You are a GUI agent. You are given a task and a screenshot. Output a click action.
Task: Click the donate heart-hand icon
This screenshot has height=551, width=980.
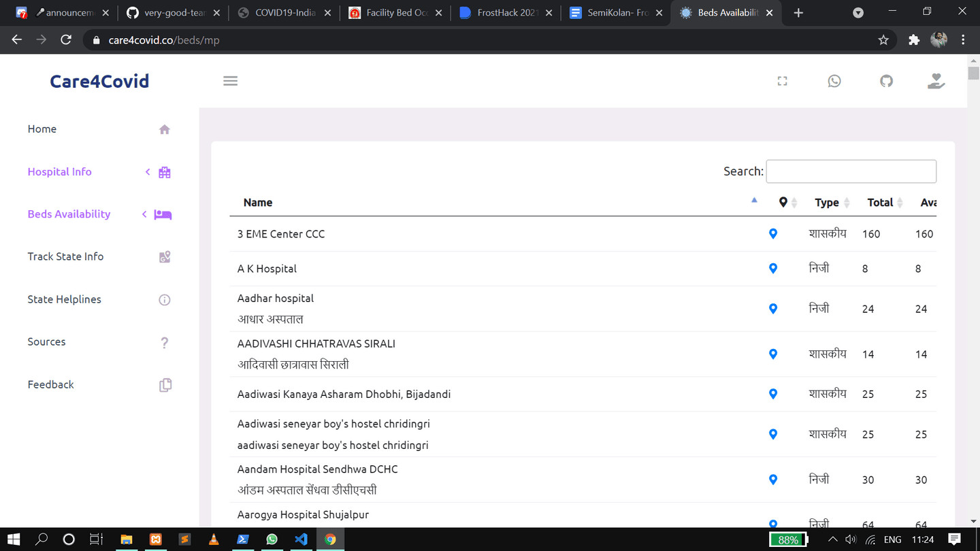936,81
